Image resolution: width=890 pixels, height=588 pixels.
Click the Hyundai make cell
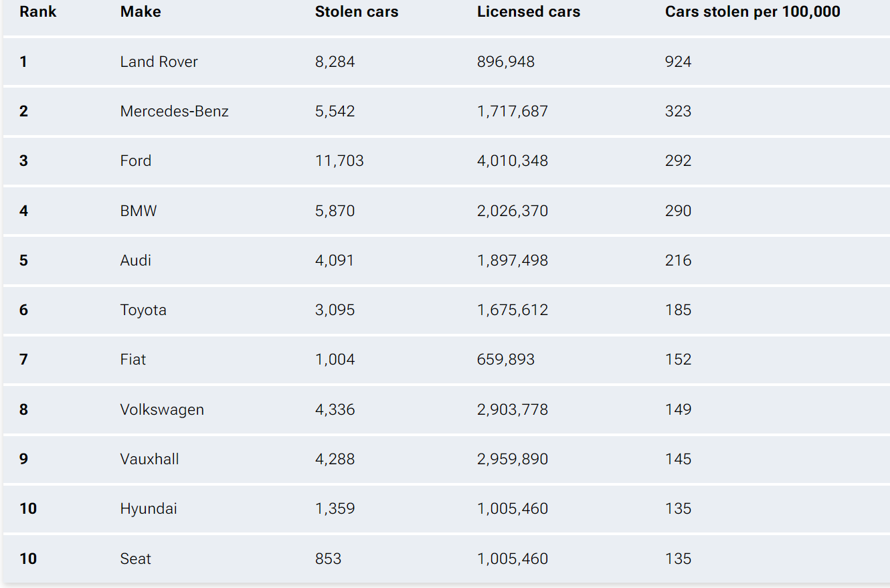click(149, 508)
